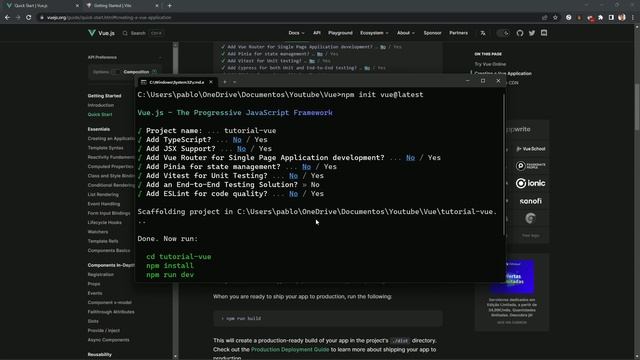Open Ionic sponsor logo

pyautogui.click(x=531, y=183)
